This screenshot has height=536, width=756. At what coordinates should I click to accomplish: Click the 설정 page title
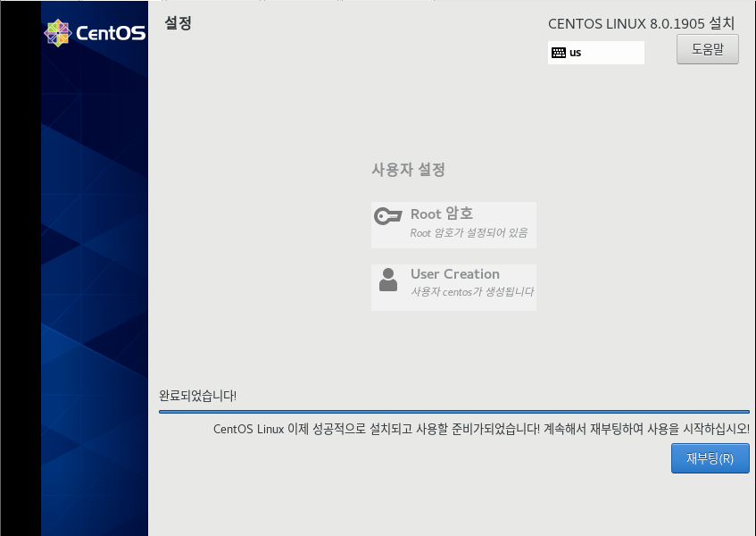click(x=178, y=22)
